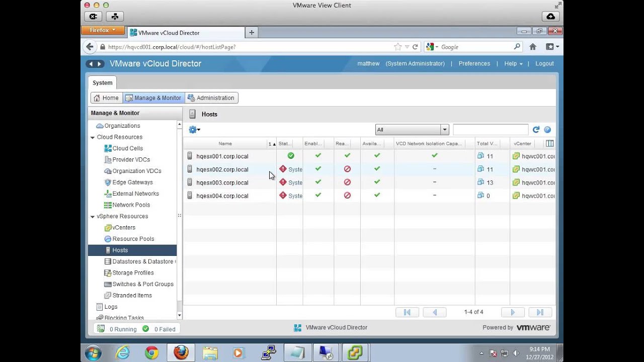Open failed tasks indicator
This screenshot has width=644, height=362.
tap(159, 329)
